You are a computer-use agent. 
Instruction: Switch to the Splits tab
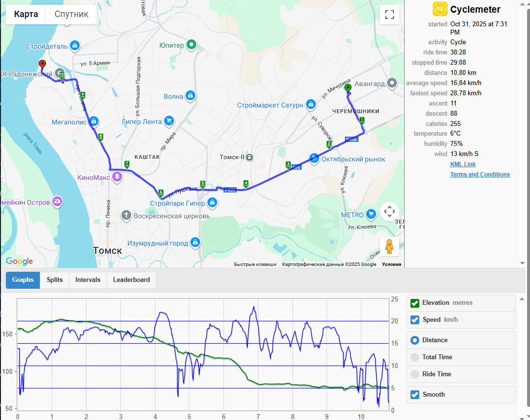pyautogui.click(x=54, y=280)
